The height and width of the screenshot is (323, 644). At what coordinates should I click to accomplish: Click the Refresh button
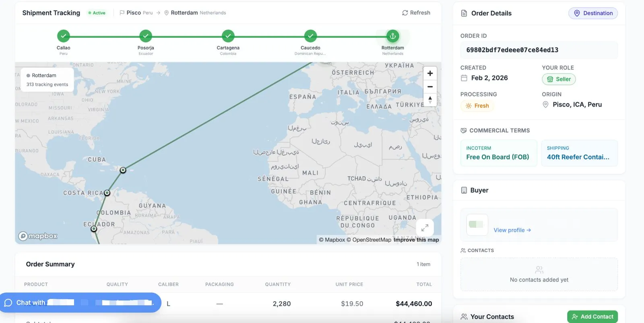click(416, 13)
